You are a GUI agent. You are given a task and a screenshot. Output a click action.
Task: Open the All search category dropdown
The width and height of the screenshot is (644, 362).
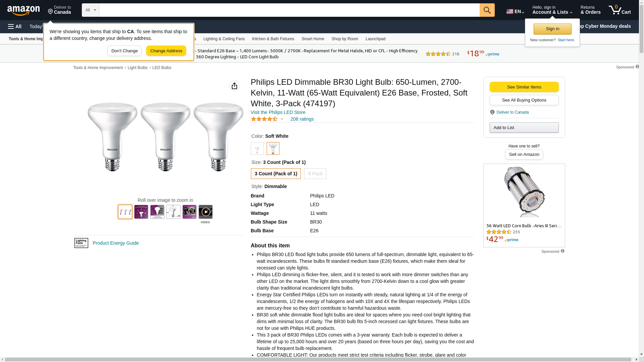point(91,10)
